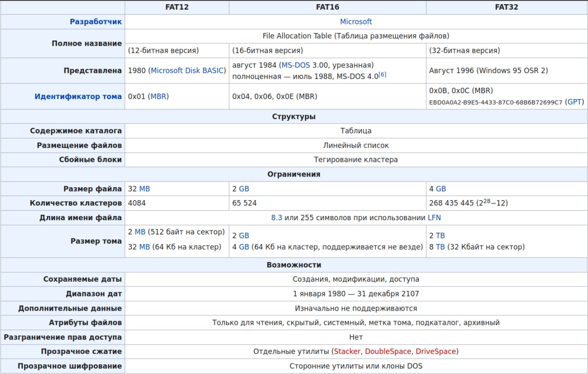This screenshot has height=374, width=588.
Task: Open the Идентификатор тома header link
Action: click(x=78, y=96)
